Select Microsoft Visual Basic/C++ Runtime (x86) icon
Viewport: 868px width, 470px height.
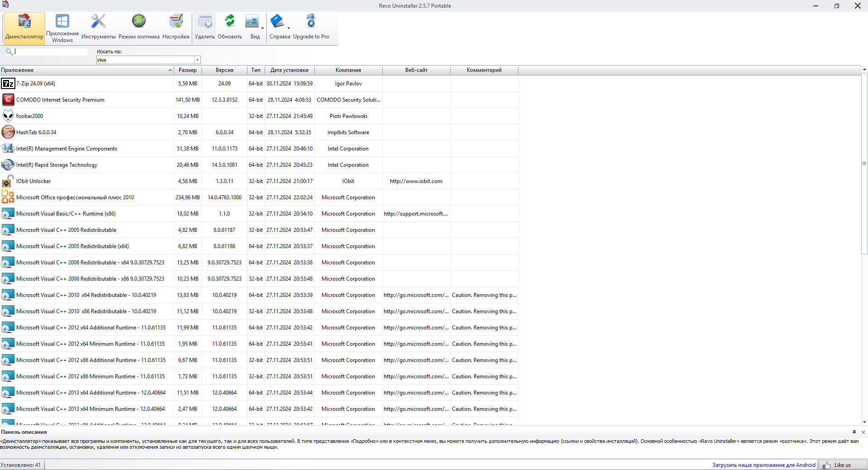point(8,214)
